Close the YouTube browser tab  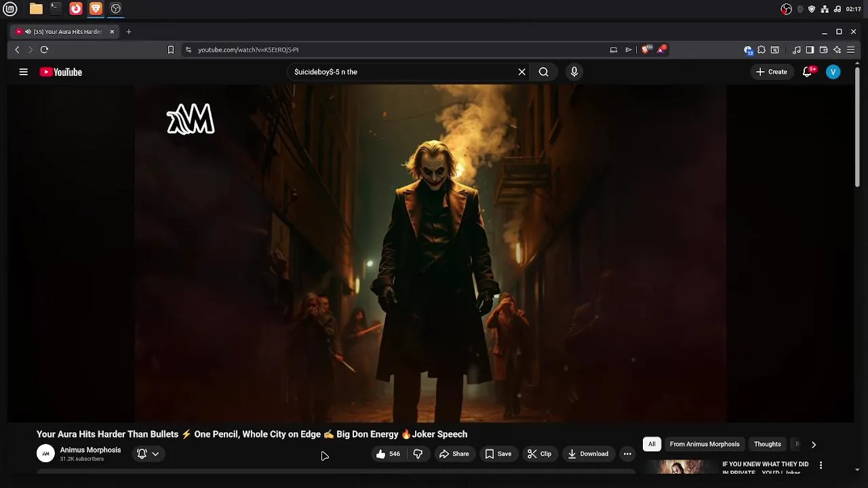(112, 31)
